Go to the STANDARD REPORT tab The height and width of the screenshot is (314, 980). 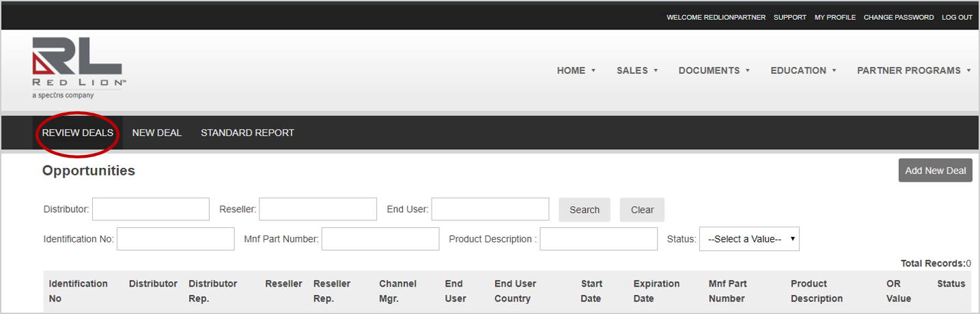[x=247, y=132]
